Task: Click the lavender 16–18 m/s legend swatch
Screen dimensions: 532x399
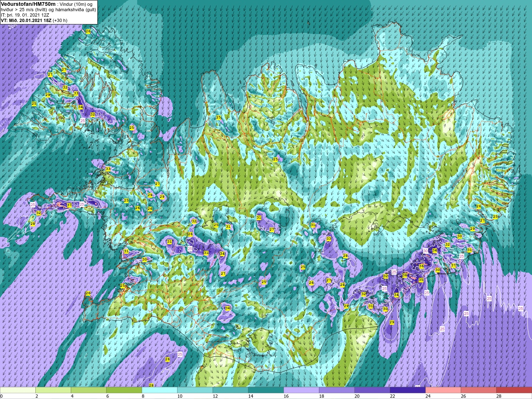Action: 301,390
